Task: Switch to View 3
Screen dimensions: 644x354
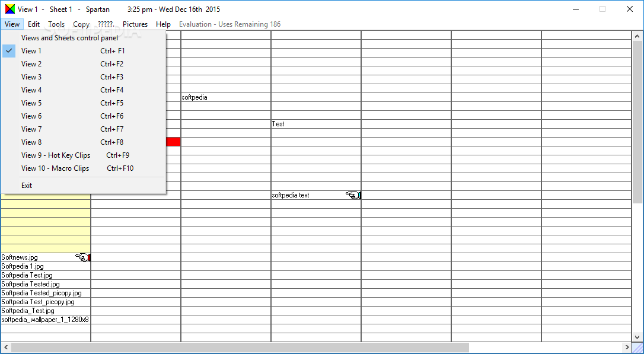Action: click(84, 77)
